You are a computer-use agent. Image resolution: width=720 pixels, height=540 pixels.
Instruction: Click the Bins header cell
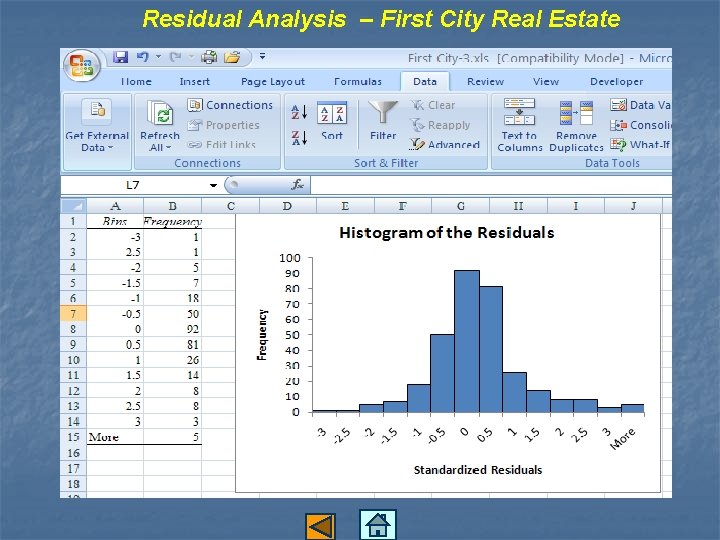point(115,221)
